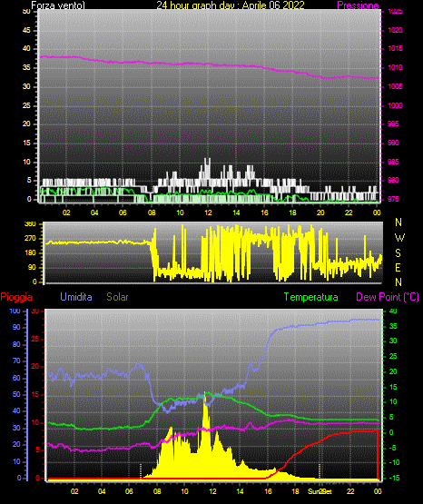Click the green temperature axis value -15
The image size is (423, 504).
(x=394, y=478)
